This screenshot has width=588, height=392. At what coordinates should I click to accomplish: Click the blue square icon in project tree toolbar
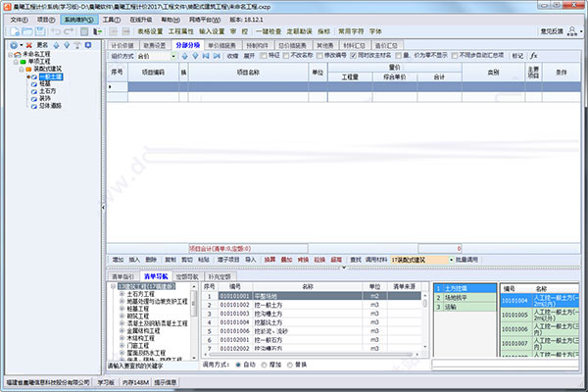(88, 45)
